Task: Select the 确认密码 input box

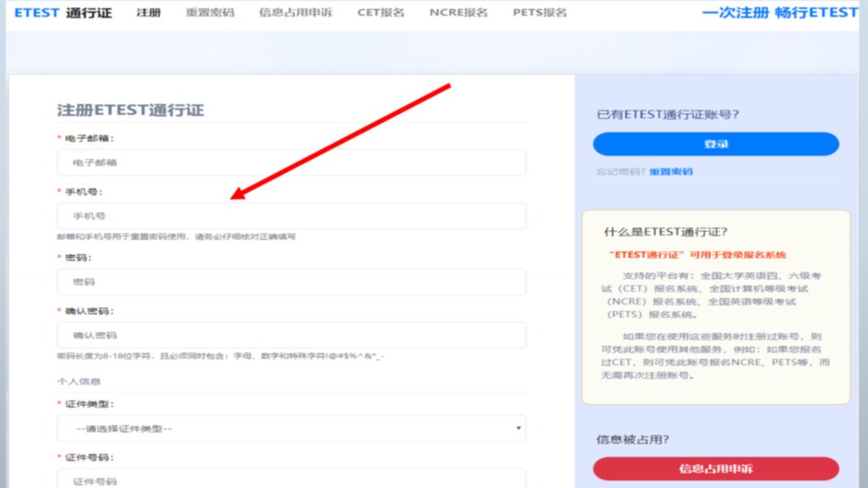Action: tap(291, 336)
